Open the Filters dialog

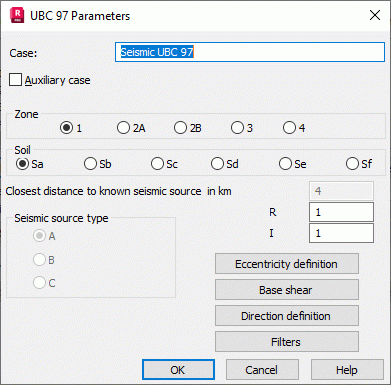[287, 342]
